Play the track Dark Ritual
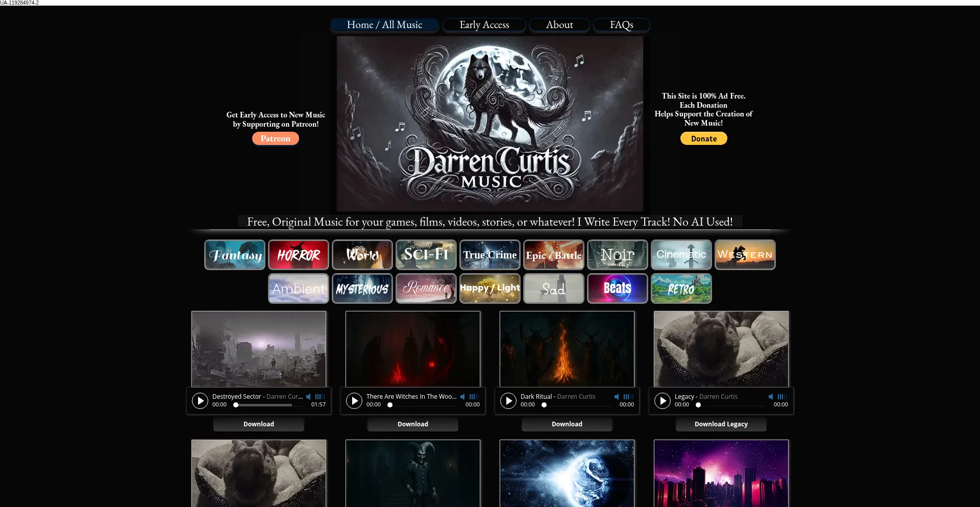 point(508,401)
